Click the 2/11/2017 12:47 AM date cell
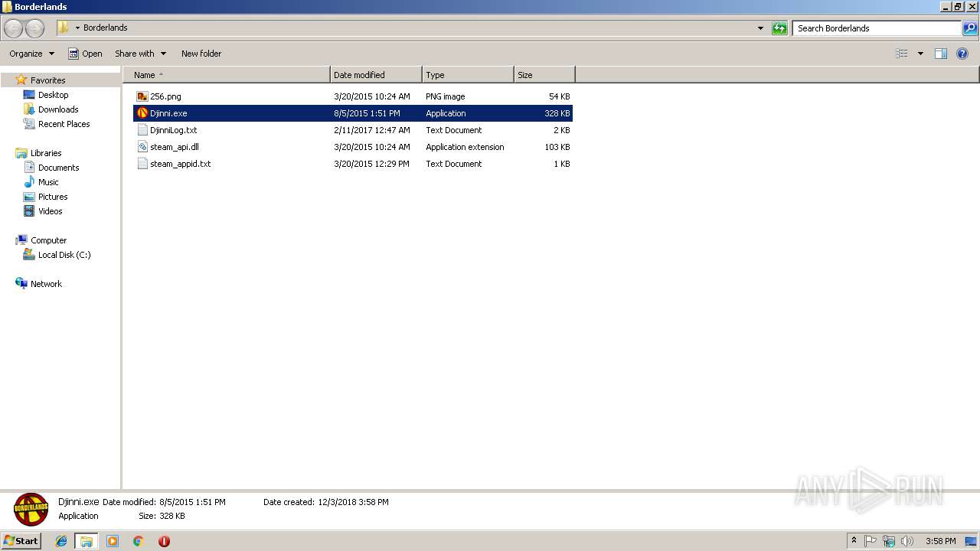This screenshot has height=551, width=980. 372,130
